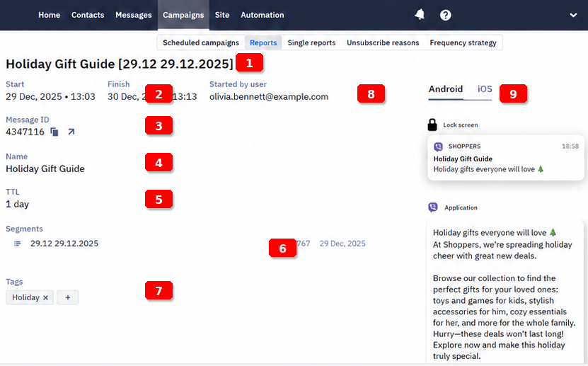588x366 pixels.
Task: Select the Campaigns menu
Action: point(183,15)
